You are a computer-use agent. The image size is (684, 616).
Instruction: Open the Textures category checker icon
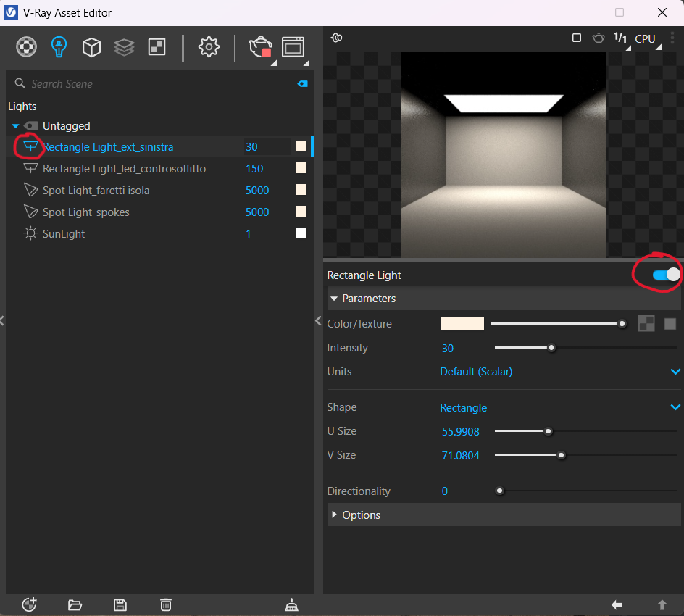coord(157,46)
